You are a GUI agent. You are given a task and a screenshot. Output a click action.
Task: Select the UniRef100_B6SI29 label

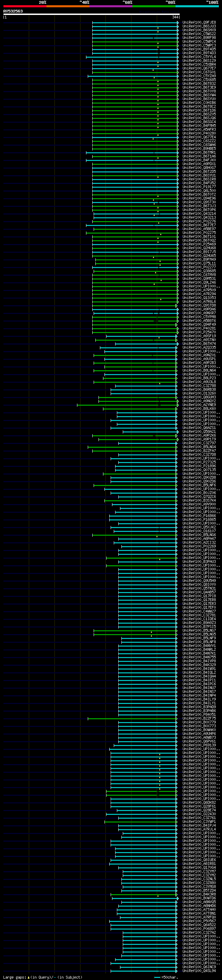199,60
